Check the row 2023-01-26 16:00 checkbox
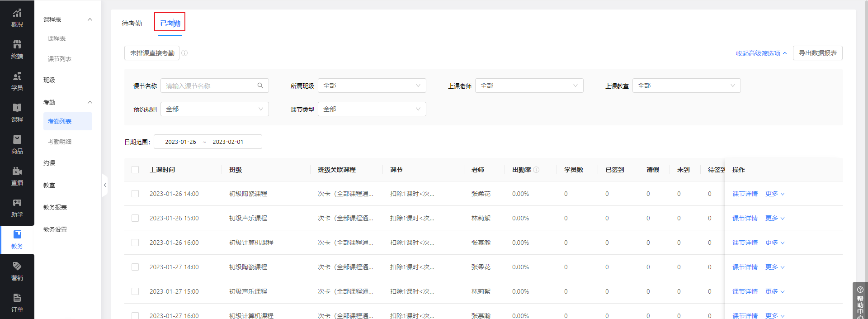Screen dimensions: 868x319 [135, 243]
